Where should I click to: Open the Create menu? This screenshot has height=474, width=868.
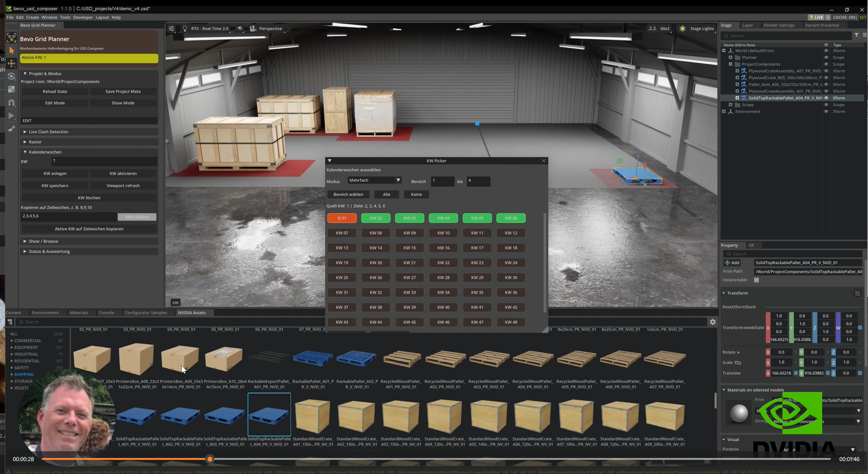(32, 17)
